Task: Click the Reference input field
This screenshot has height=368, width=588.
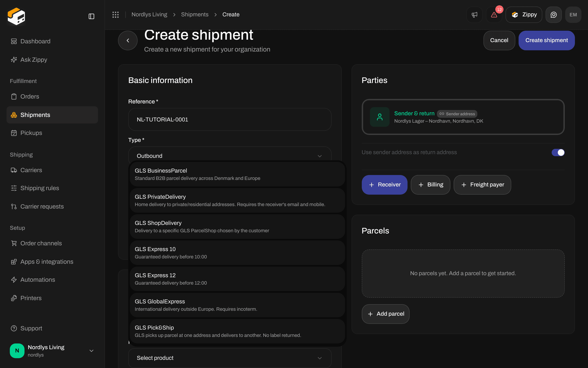Action: pos(230,120)
